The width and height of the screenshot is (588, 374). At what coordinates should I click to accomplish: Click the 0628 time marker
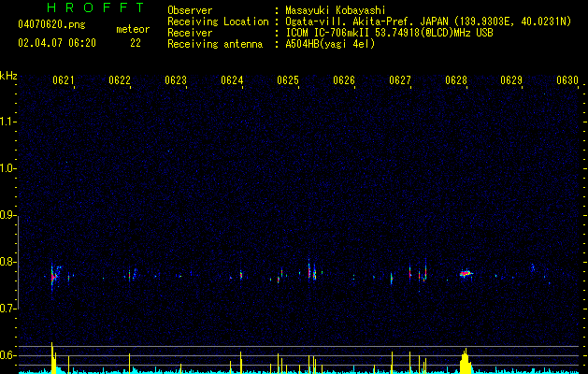coord(456,80)
